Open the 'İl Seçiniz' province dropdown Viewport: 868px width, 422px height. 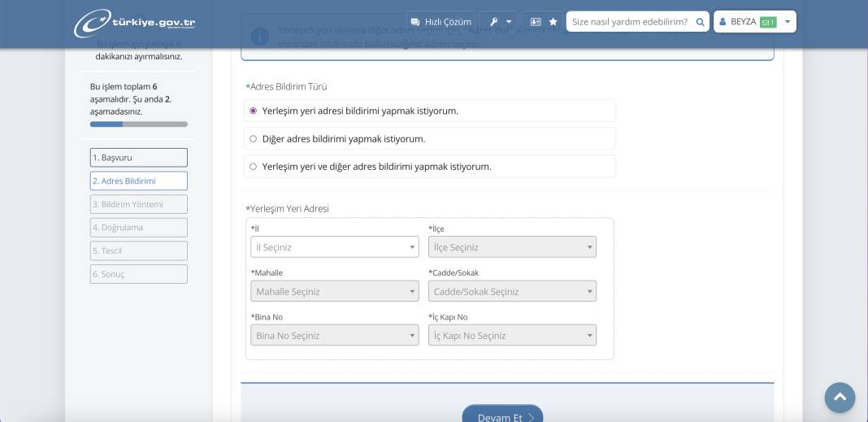[335, 247]
